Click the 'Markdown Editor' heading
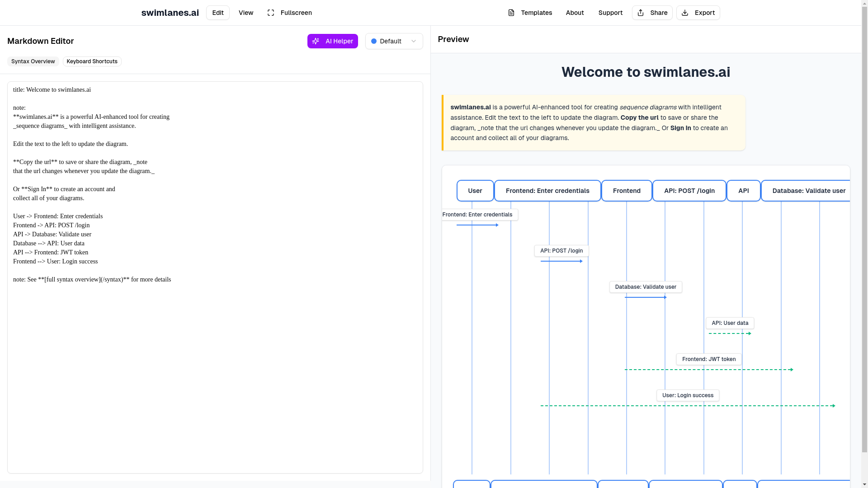This screenshot has width=868, height=488. point(41,41)
